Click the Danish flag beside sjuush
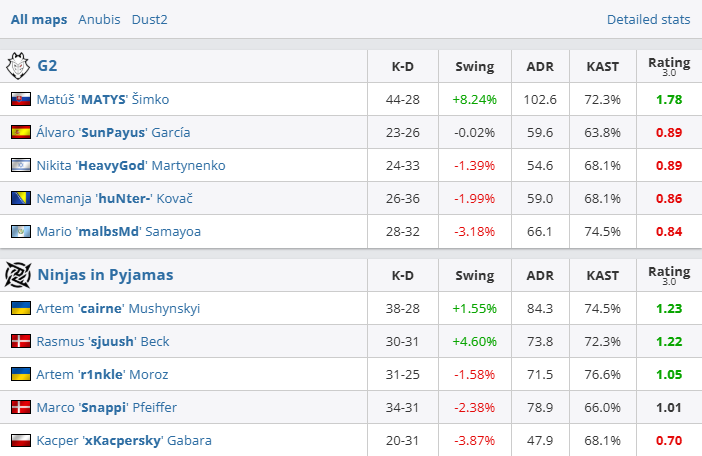Screen dimensions: 702x456 [x=20, y=341]
